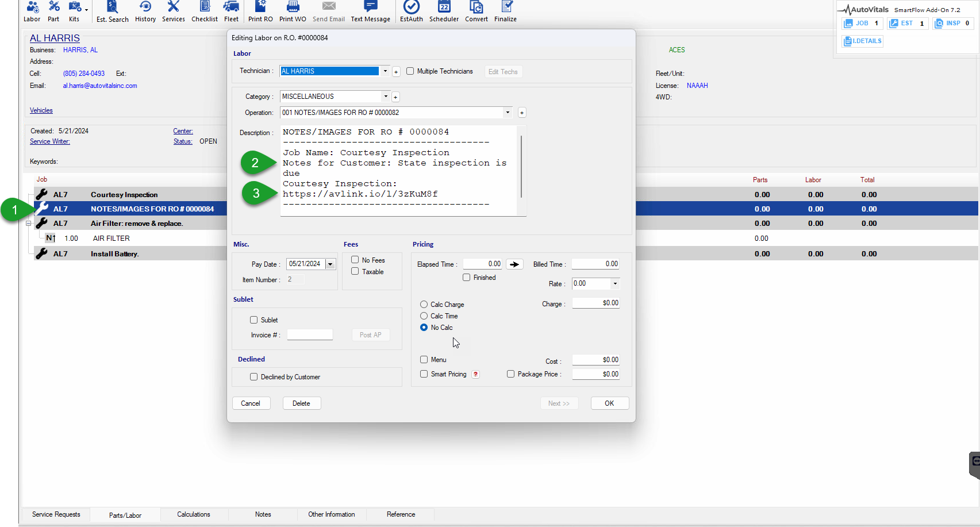Launch Est. Search from the toolbar
This screenshot has height=527, width=980.
click(113, 11)
